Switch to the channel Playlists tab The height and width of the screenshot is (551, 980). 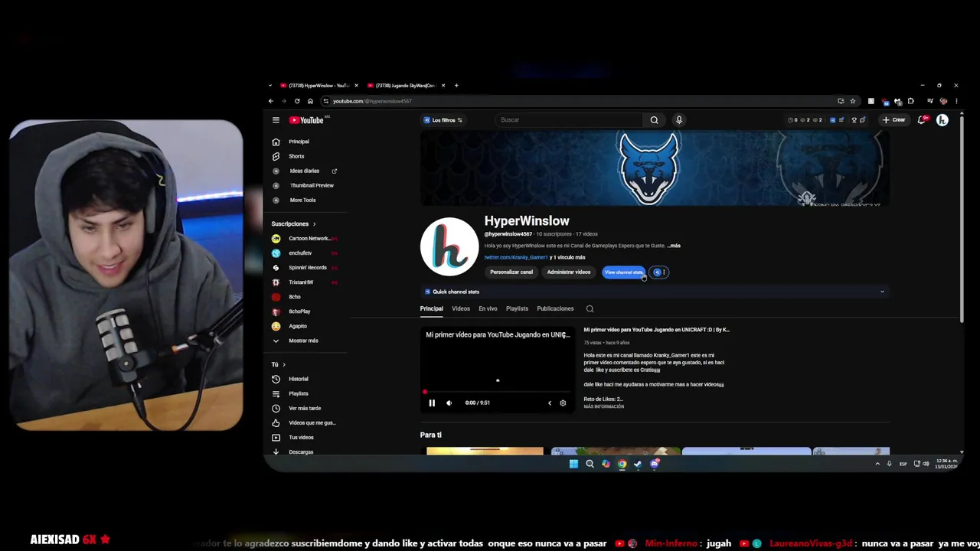[517, 308]
